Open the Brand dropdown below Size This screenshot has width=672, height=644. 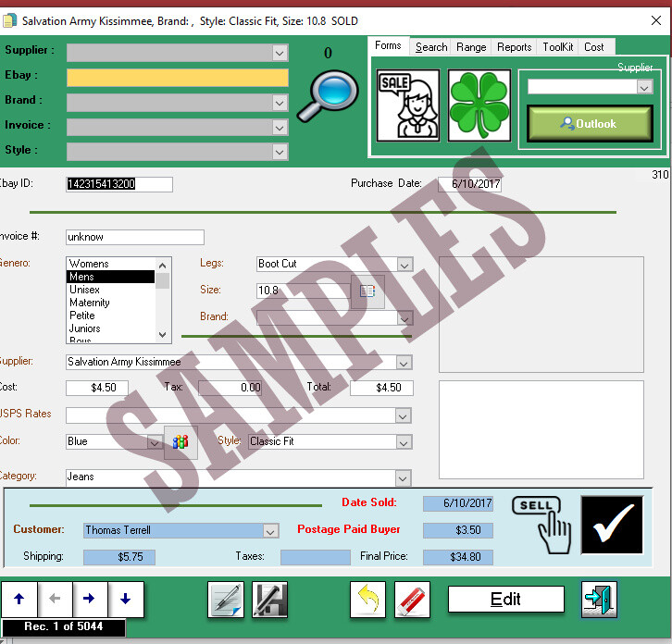point(404,318)
